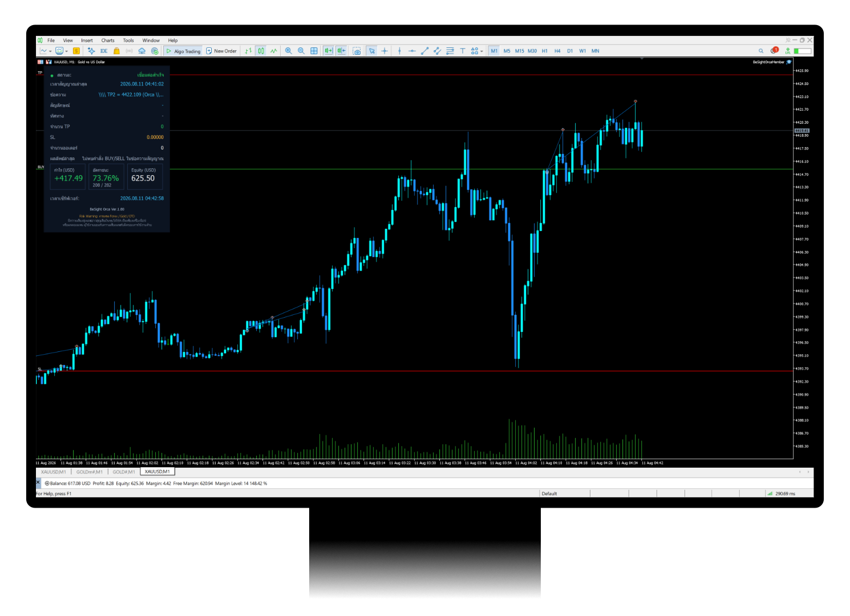Switch to the GOLDm#,M1 chart tab
The height and width of the screenshot is (616, 850).
point(90,472)
